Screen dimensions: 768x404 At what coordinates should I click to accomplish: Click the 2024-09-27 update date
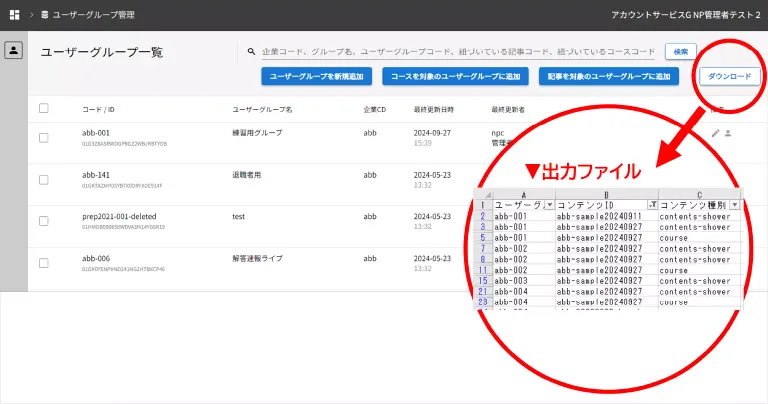click(x=432, y=133)
